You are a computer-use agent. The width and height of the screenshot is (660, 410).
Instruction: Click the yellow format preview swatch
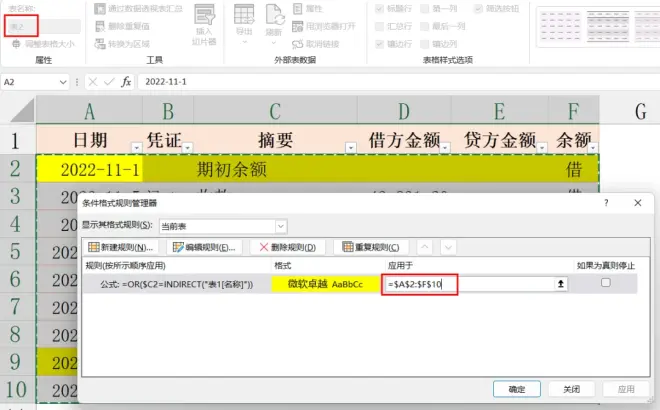tap(325, 284)
